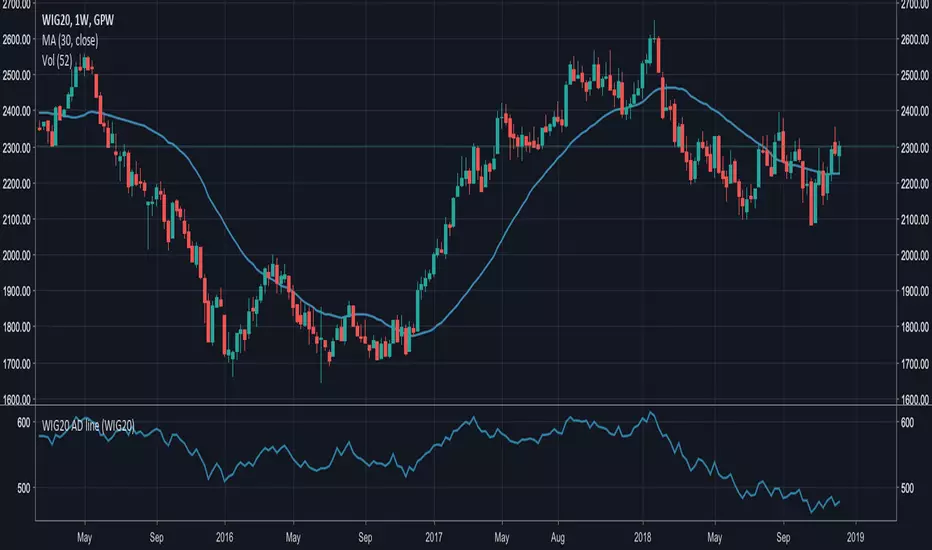Screen dimensions: 932x550
Task: Click the WIG20, 1W, GPW symbol label
Action: point(77,20)
